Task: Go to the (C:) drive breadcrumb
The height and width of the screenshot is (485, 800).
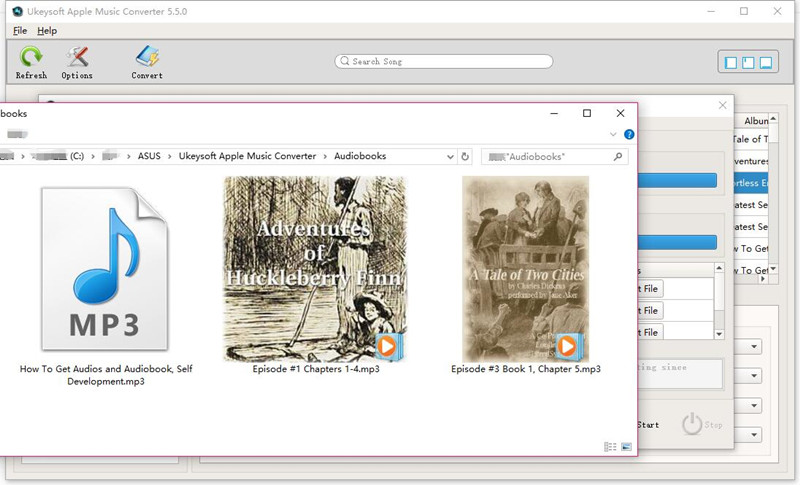Action: coord(77,156)
